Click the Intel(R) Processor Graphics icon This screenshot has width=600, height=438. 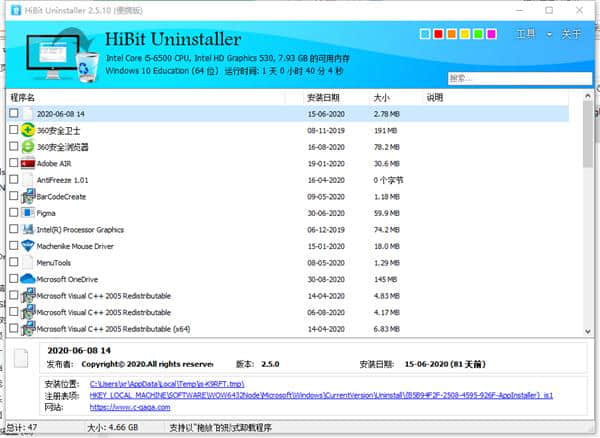pos(28,229)
